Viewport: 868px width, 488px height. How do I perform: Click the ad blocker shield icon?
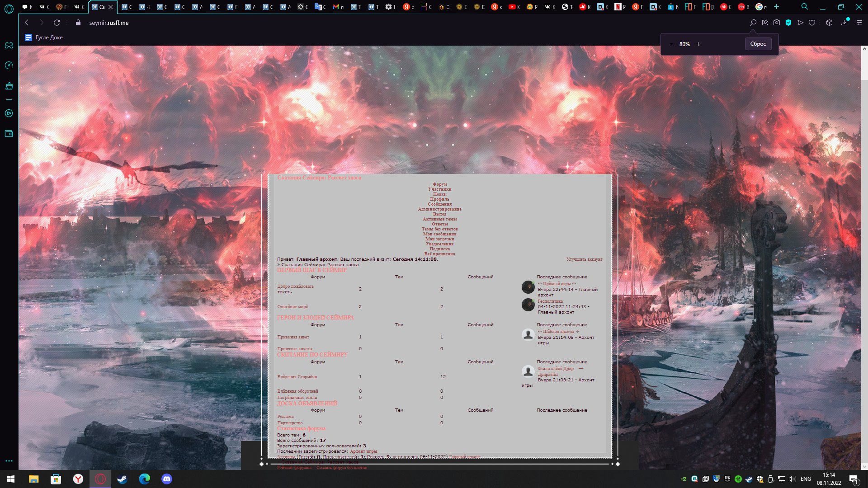[x=788, y=23]
